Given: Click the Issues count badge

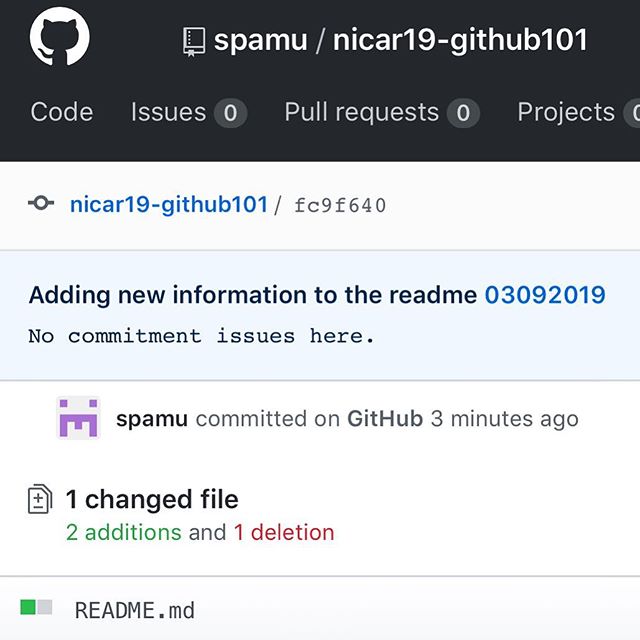Looking at the screenshot, I should [231, 113].
